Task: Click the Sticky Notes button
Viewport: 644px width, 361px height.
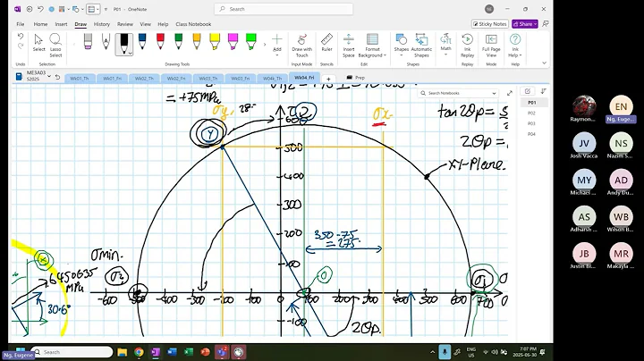Action: (x=490, y=24)
